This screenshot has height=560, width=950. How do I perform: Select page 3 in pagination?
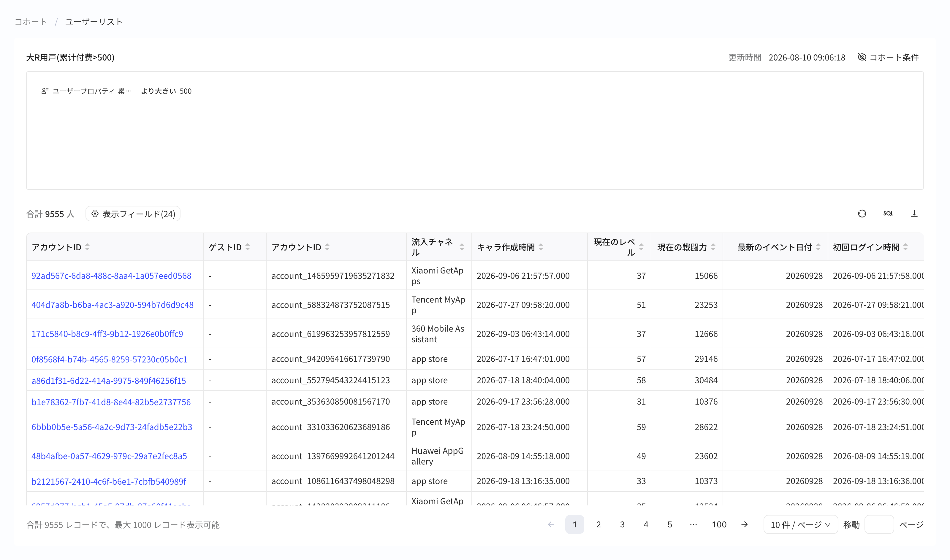pos(622,524)
